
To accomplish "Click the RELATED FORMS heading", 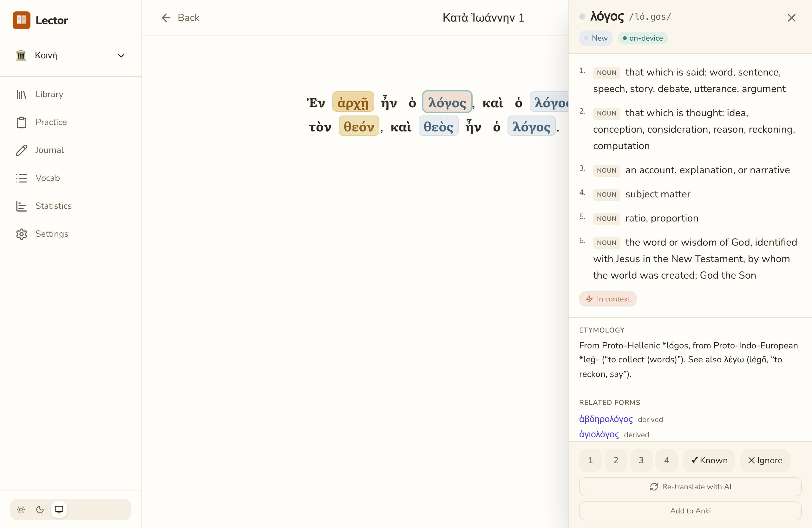I will [610, 402].
